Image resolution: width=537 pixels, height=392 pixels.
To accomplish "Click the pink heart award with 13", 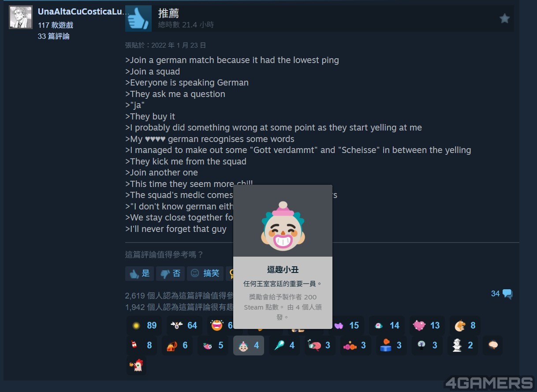I will click(427, 325).
